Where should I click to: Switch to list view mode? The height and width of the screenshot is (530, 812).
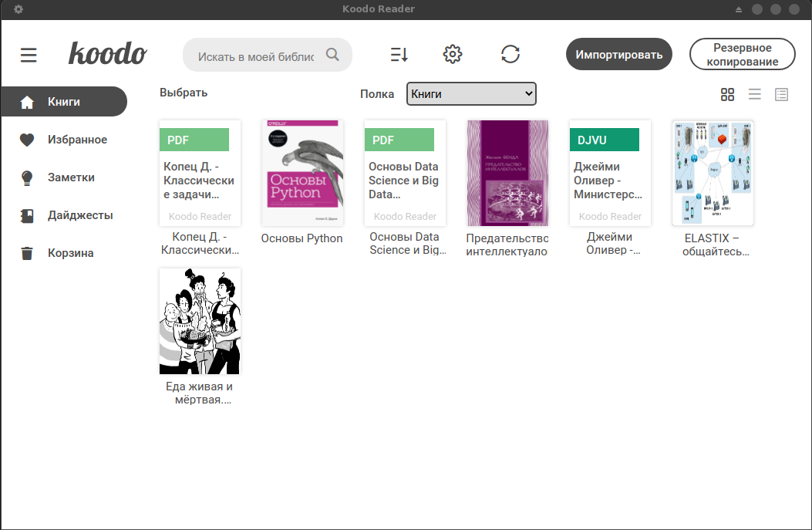pyautogui.click(x=754, y=94)
